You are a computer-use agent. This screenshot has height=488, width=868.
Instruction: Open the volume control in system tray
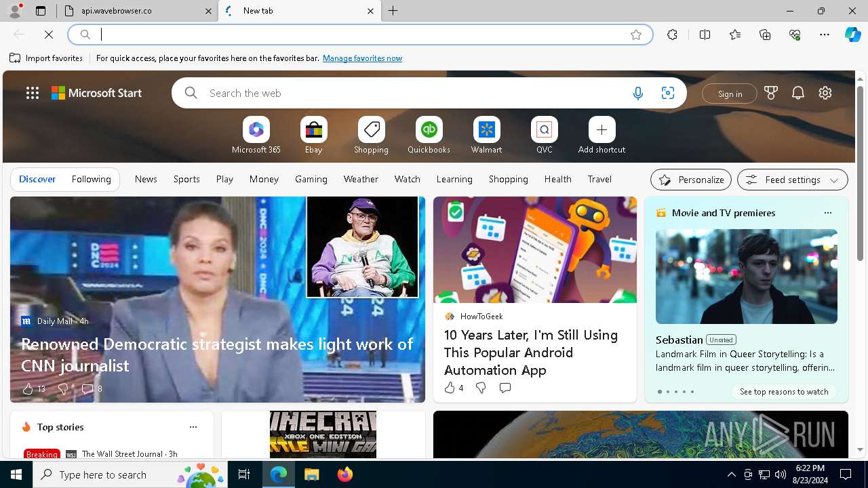781,474
